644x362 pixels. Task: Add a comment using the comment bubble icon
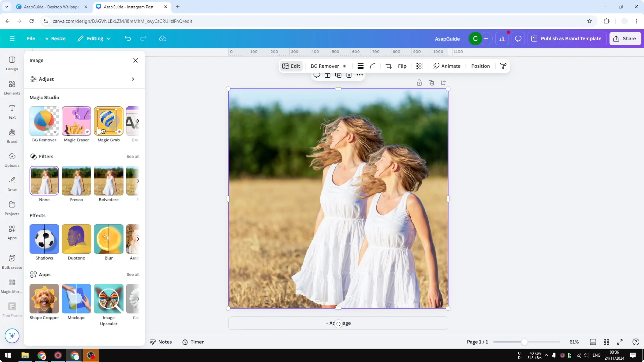tap(317, 75)
